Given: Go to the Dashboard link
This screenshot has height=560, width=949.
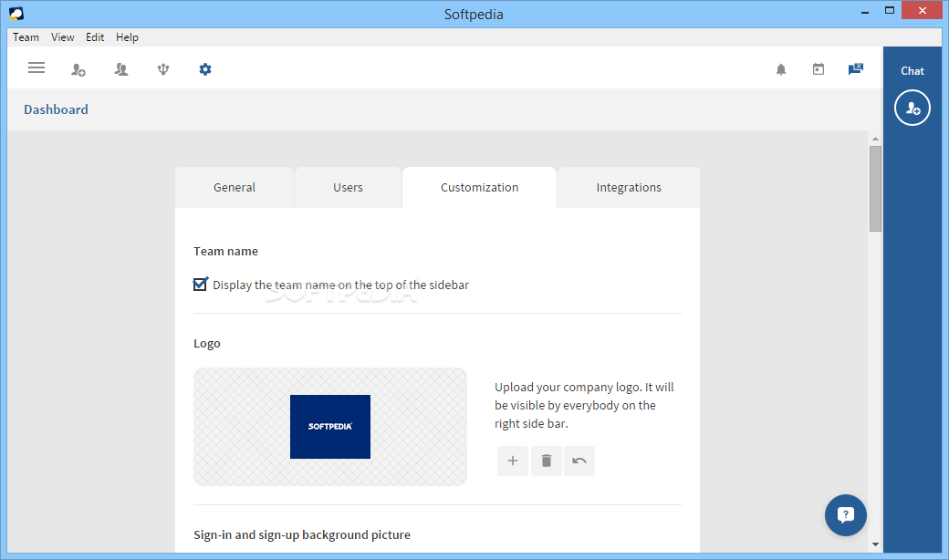Looking at the screenshot, I should coord(56,109).
